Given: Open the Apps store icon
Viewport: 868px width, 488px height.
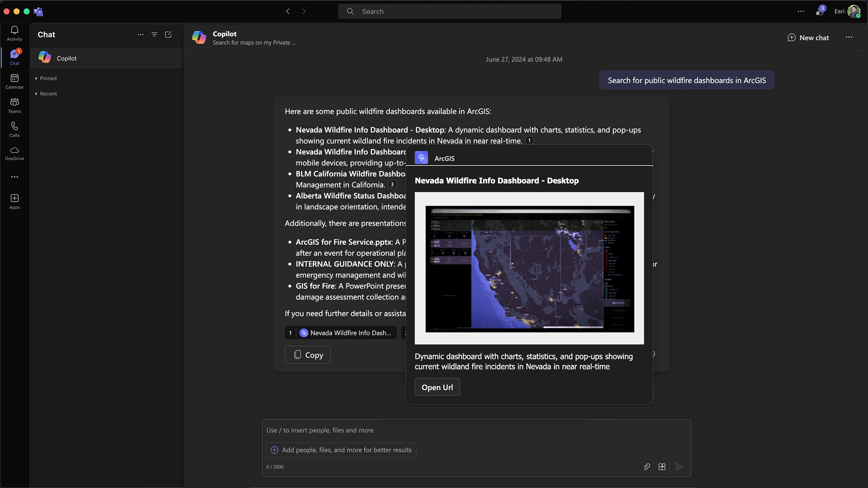Looking at the screenshot, I should (14, 201).
